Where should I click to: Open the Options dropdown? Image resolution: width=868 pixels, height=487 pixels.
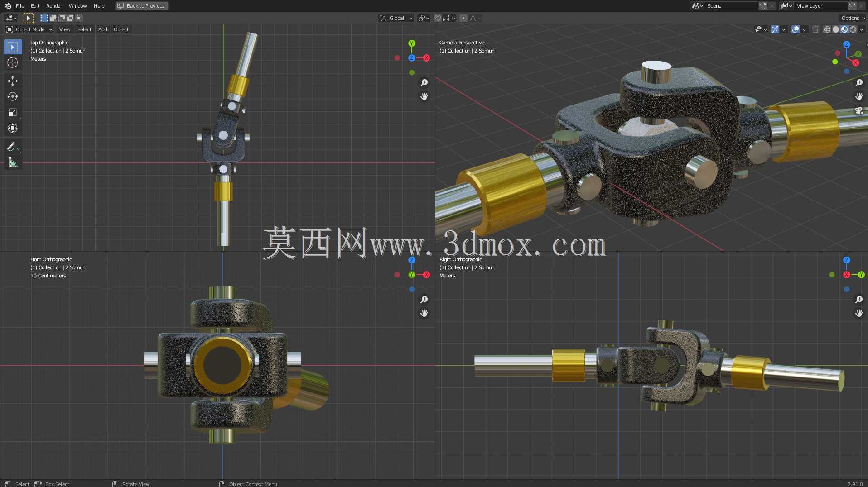853,18
